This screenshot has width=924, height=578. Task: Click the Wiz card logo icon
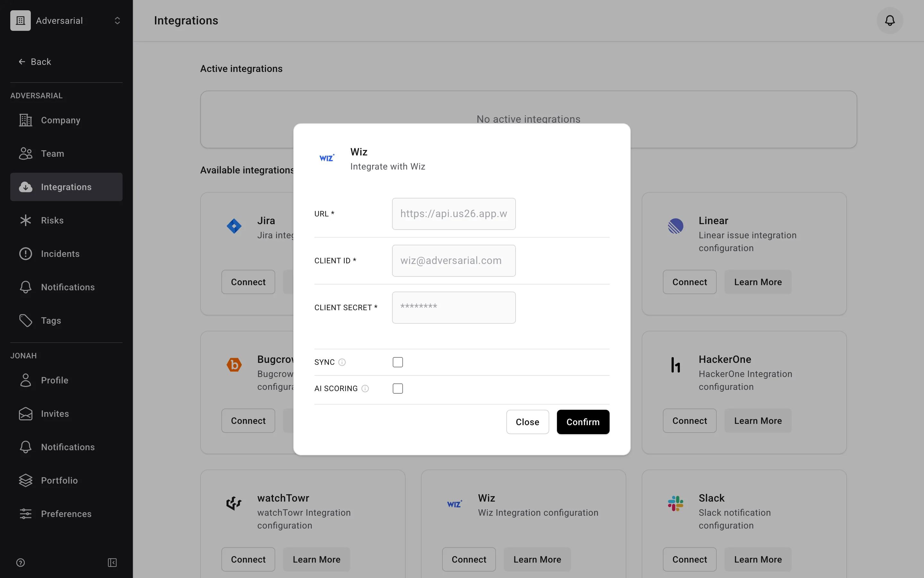(x=455, y=504)
